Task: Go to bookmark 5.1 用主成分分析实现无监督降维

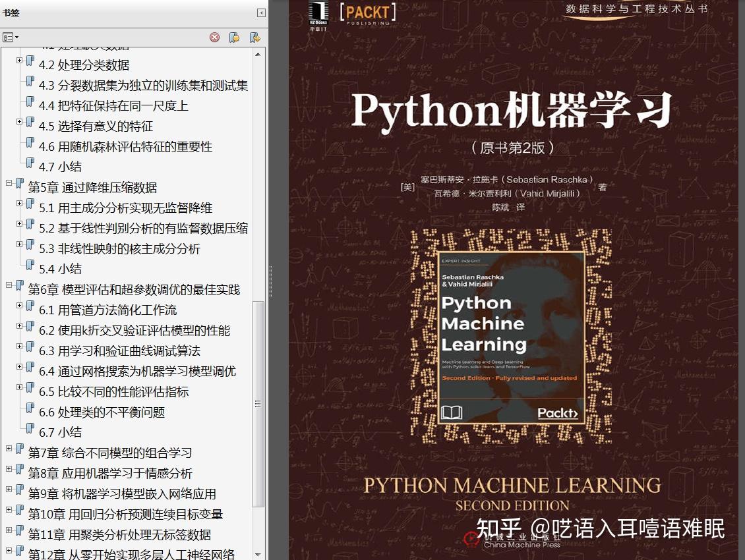Action: (125, 208)
